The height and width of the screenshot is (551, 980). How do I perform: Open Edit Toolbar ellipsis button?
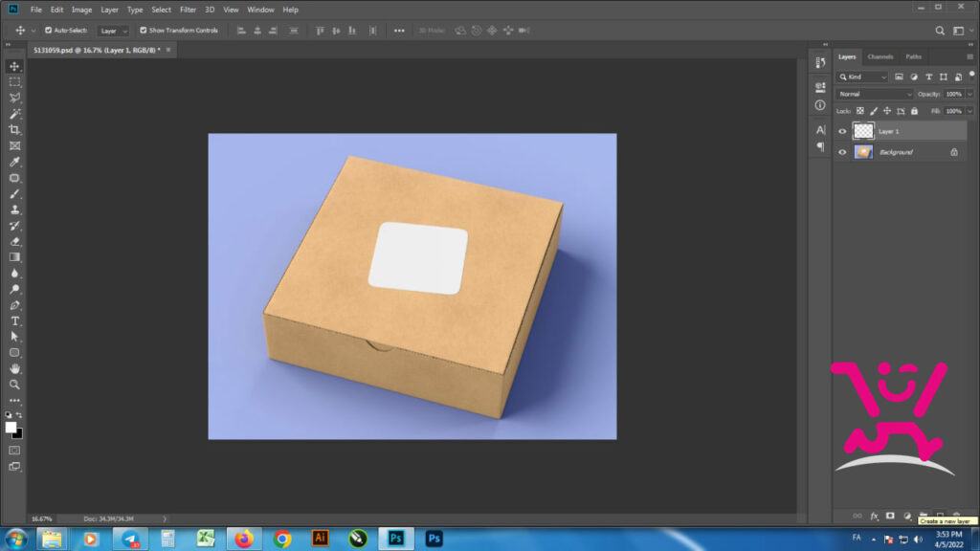(x=14, y=401)
